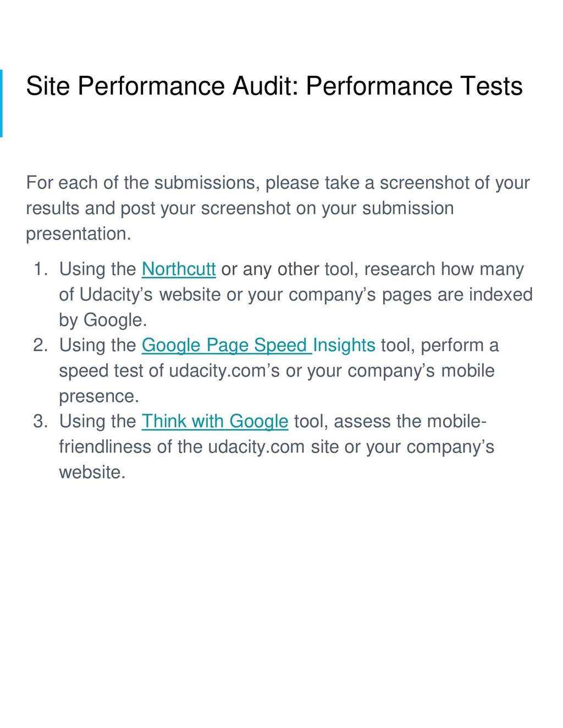Click the word 'presence.' in item two
The height and width of the screenshot is (728, 563).
(x=99, y=396)
